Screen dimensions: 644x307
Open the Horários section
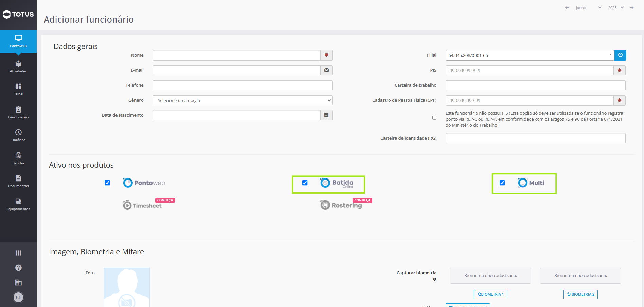(x=18, y=135)
